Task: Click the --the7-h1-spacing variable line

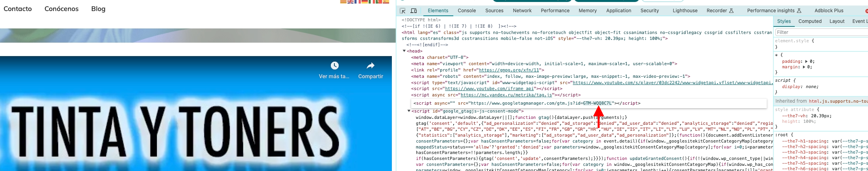Action: [825, 141]
